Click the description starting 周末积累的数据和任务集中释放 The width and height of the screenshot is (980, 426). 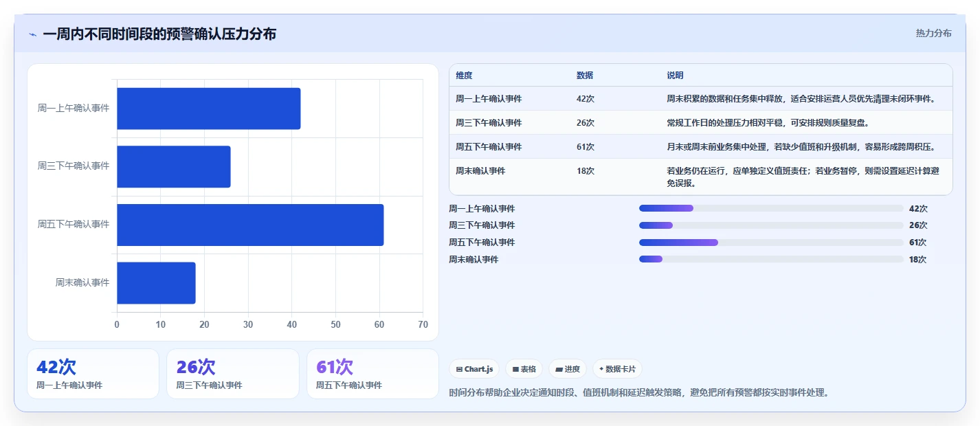(801, 99)
